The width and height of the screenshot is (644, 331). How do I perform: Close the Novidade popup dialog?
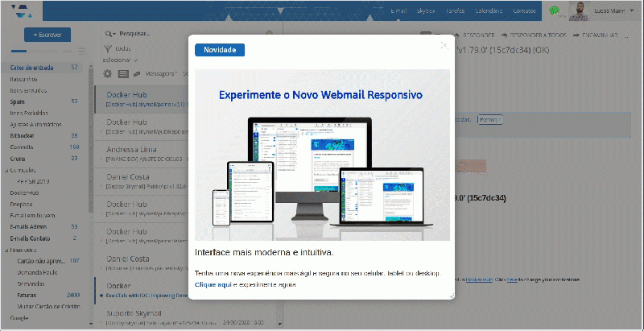444,45
